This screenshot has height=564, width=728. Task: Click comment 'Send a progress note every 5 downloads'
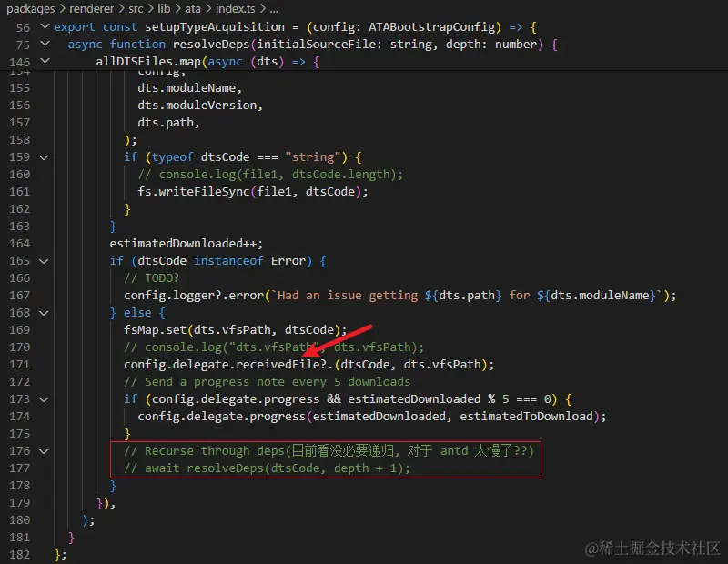pyautogui.click(x=278, y=381)
